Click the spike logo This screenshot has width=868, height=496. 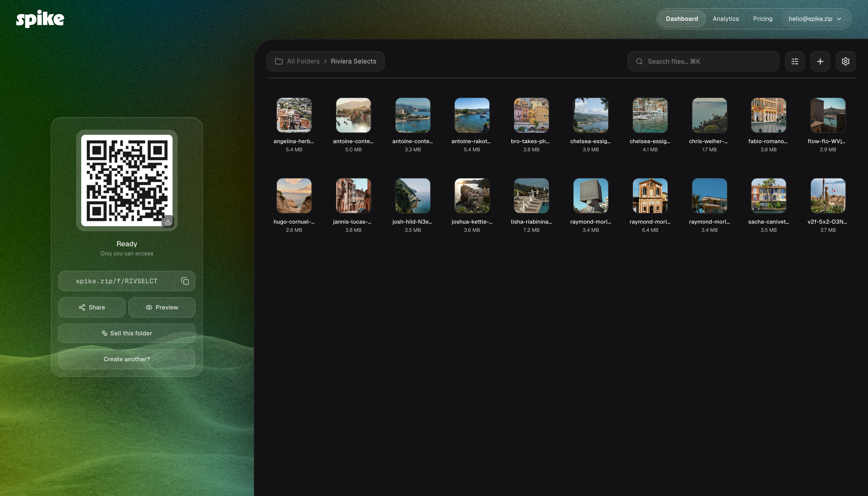pyautogui.click(x=40, y=19)
